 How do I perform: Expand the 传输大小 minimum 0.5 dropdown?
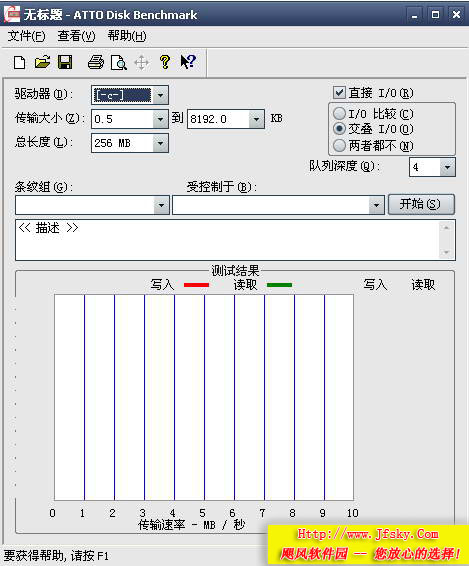160,119
